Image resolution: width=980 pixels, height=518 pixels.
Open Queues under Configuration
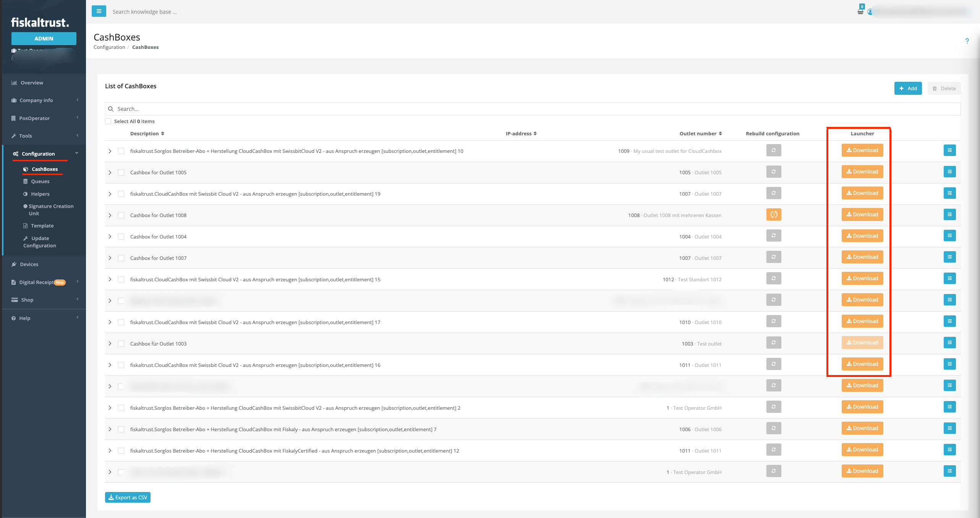point(40,181)
